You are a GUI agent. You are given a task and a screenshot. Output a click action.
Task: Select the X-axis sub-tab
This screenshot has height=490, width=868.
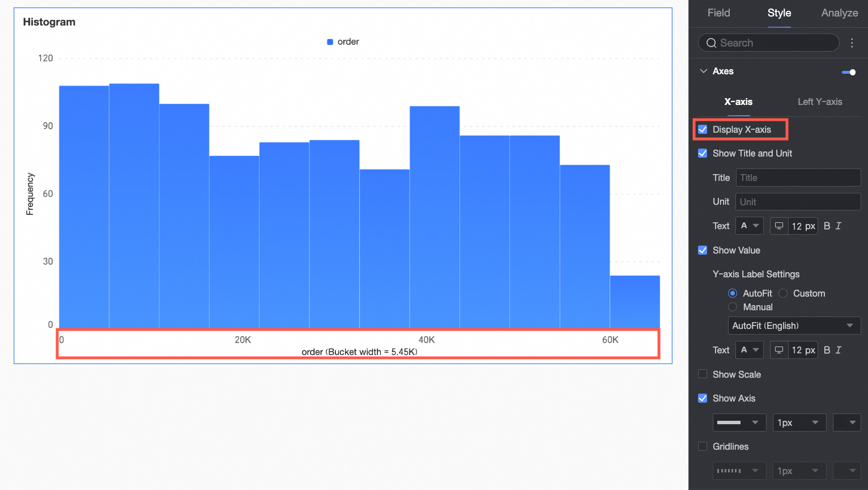738,102
